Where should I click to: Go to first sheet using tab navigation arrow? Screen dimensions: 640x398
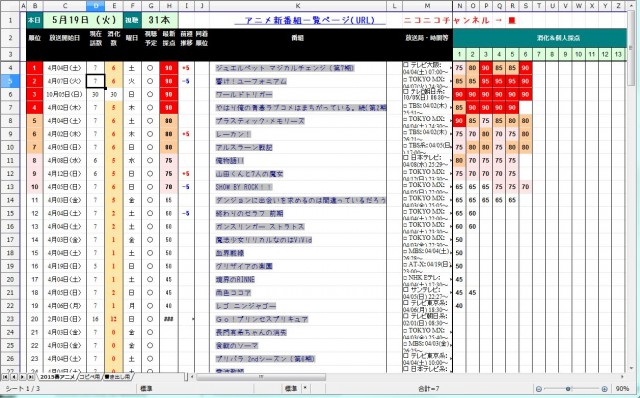click(6, 376)
